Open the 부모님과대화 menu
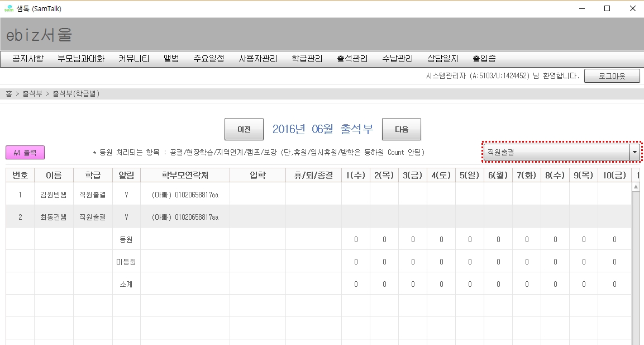This screenshot has height=345, width=644. coord(81,58)
